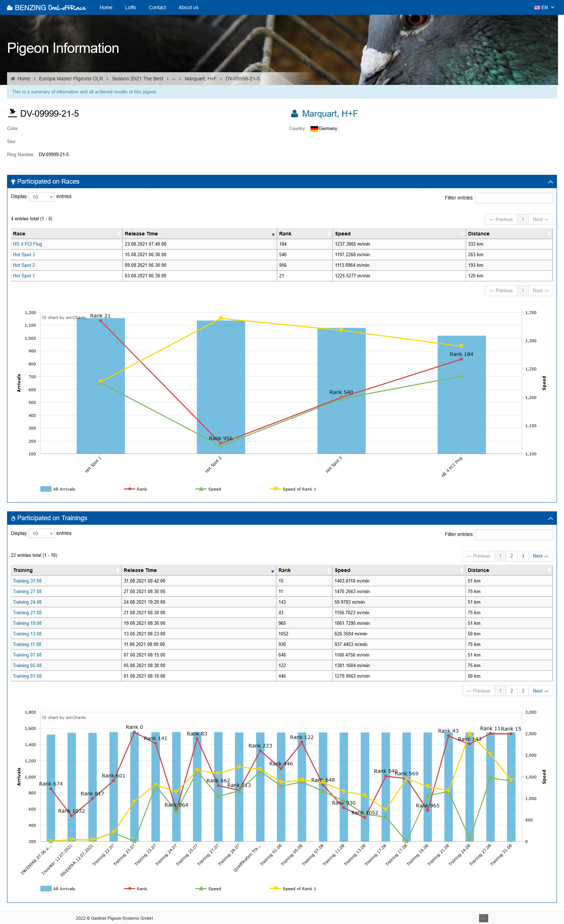Open the Lofts menu item
564x924 pixels.
pos(130,7)
